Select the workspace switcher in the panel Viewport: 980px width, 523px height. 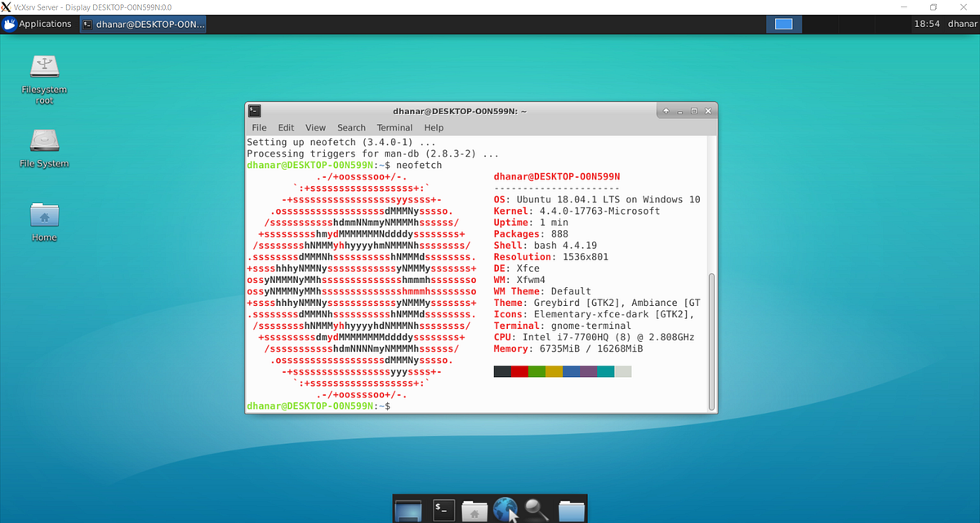(782, 24)
